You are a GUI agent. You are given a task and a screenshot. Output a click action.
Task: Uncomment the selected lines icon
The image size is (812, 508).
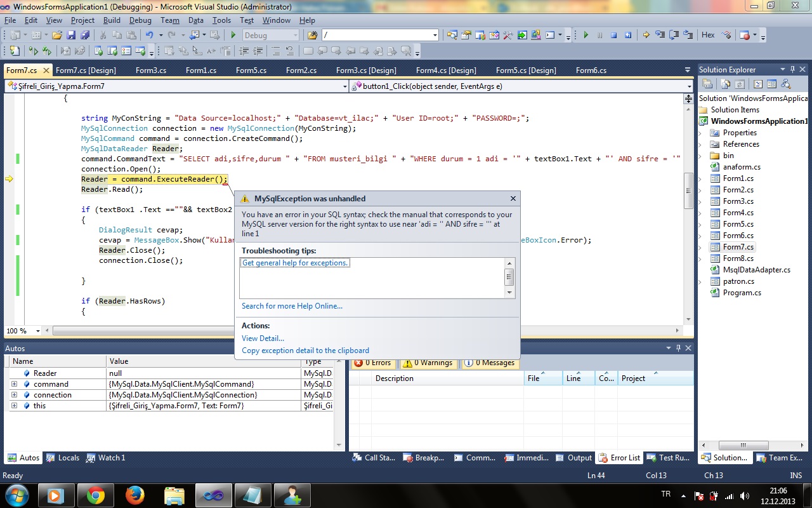pyautogui.click(x=289, y=51)
